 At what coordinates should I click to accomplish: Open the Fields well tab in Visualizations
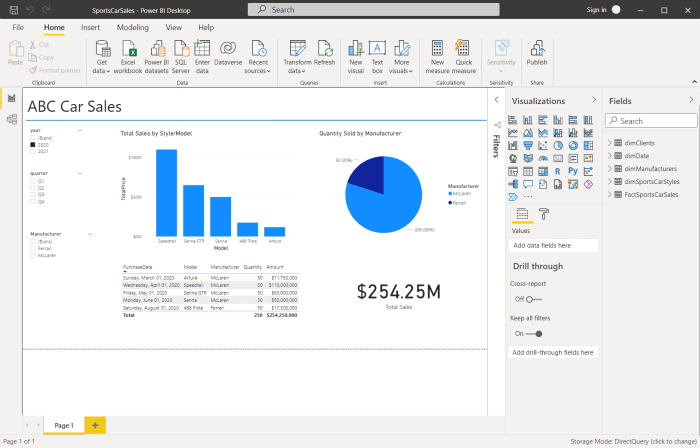click(x=522, y=214)
